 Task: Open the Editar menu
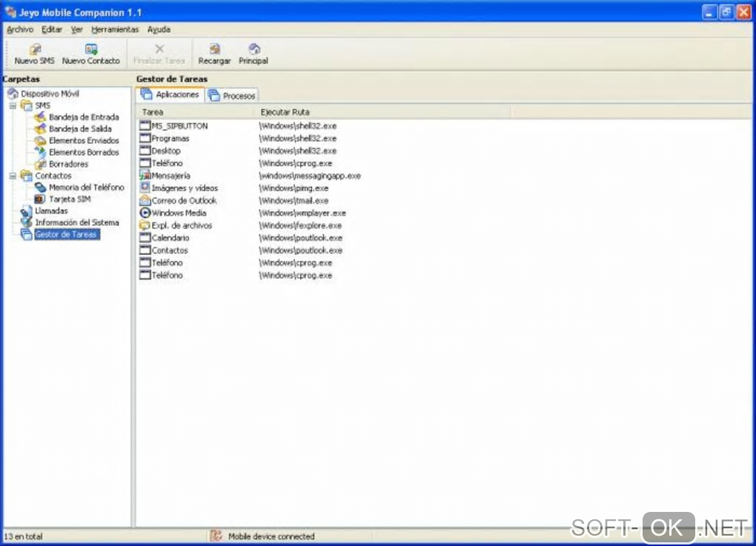coord(52,30)
